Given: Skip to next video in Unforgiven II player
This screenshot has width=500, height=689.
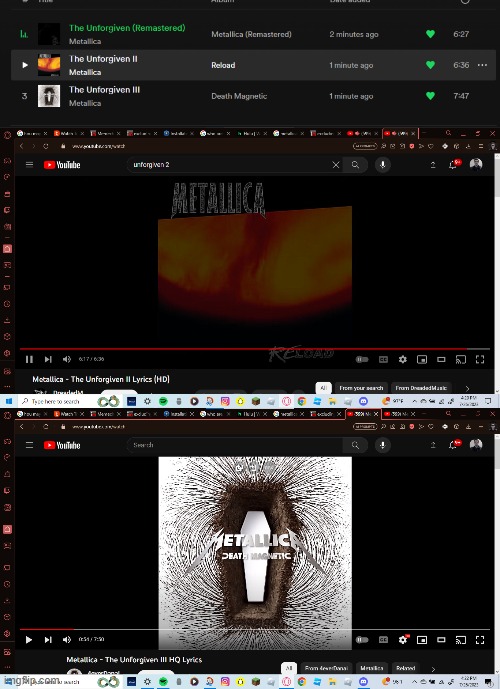Looking at the screenshot, I should click(x=48, y=359).
